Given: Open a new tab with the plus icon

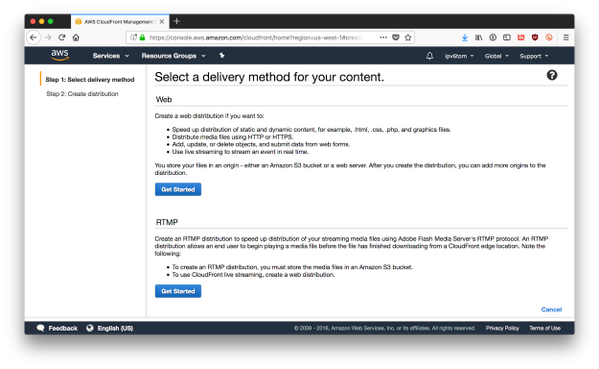Looking at the screenshot, I should [176, 21].
